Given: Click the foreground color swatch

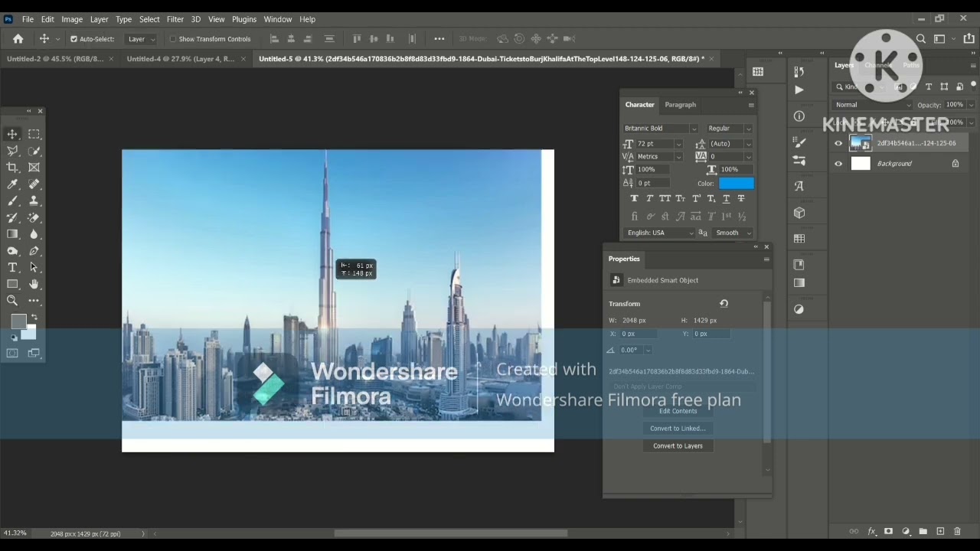Looking at the screenshot, I should click(18, 322).
